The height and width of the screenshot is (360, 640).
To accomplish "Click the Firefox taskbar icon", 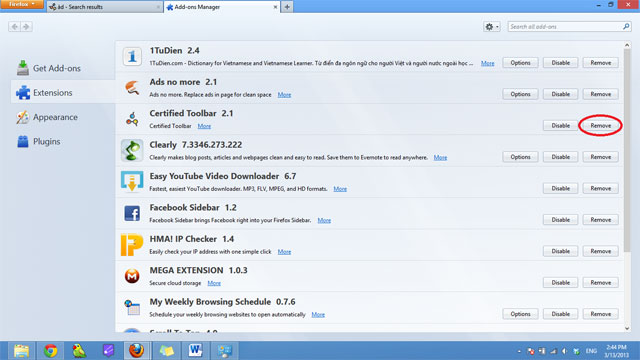I will pos(136,351).
